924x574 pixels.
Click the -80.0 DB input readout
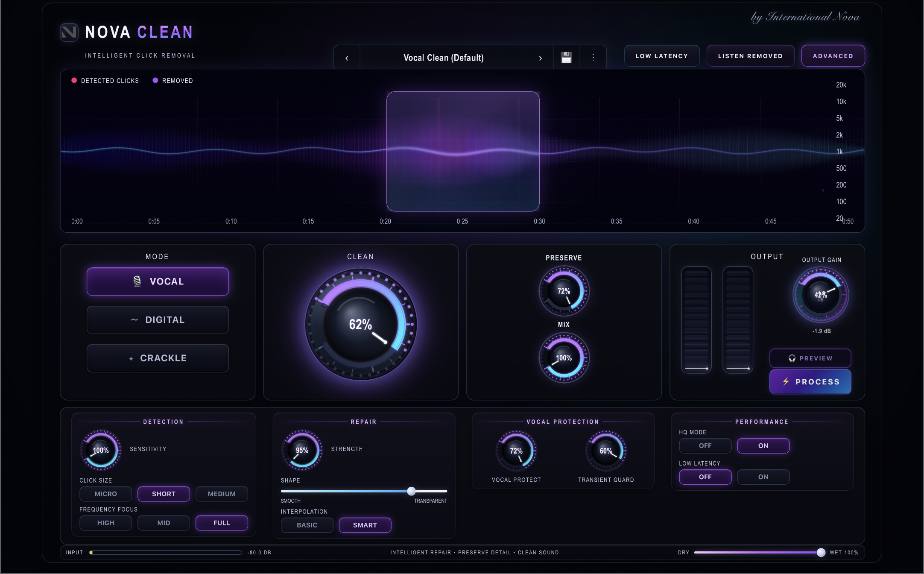pos(259,553)
